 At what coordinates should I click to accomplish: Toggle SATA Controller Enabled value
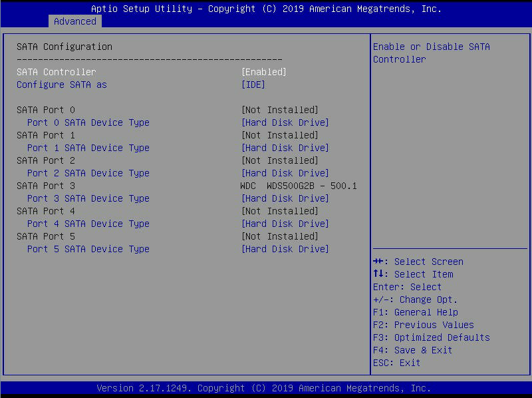point(263,72)
